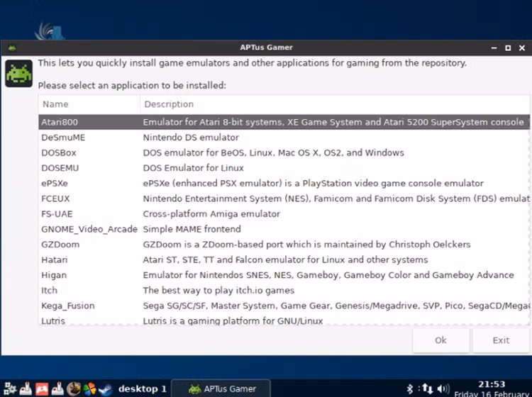Select the Kega_Fusion entry
Image resolution: width=532 pixels, height=397 pixels.
click(x=284, y=306)
